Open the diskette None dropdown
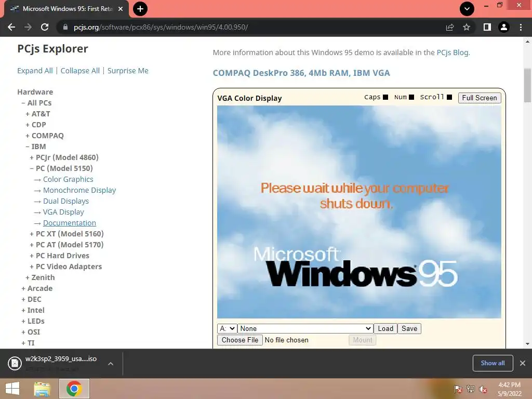The width and height of the screenshot is (532, 399). tap(305, 328)
